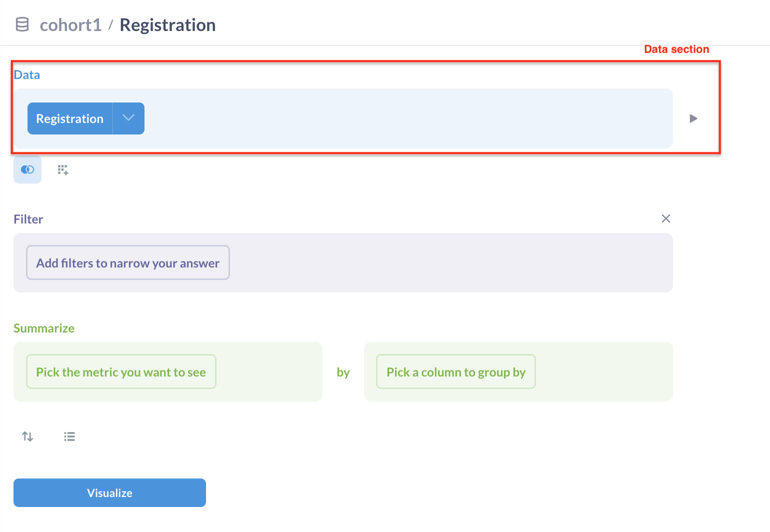Click Add filters to narrow your answer
This screenshot has width=770, height=532.
[127, 262]
